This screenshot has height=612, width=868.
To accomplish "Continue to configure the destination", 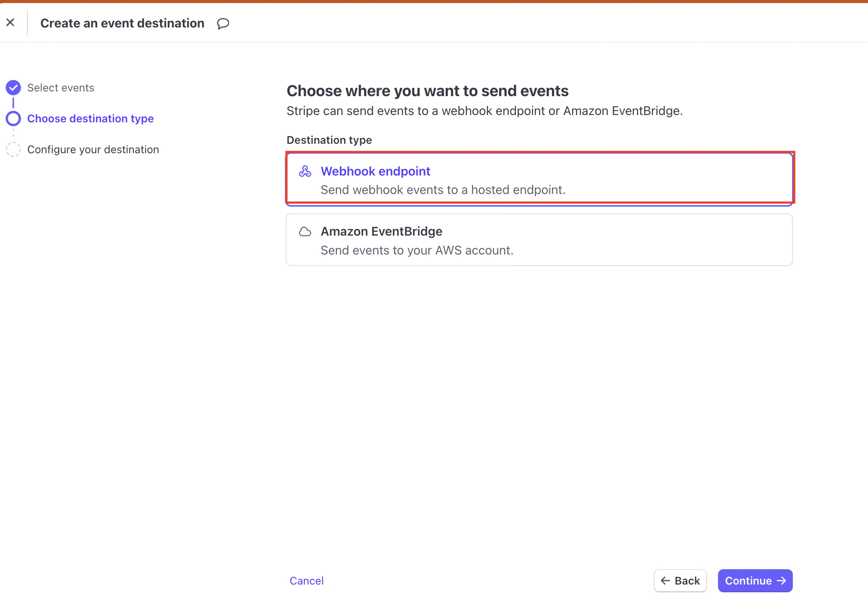I will pyautogui.click(x=755, y=581).
